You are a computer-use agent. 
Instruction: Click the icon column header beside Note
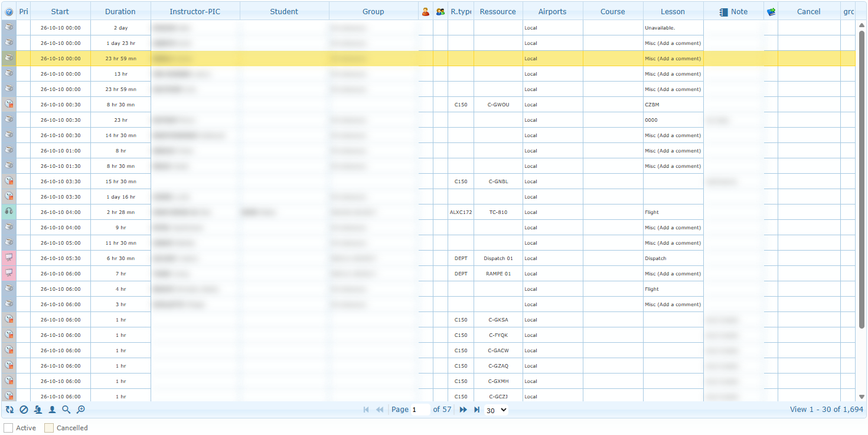click(x=771, y=11)
